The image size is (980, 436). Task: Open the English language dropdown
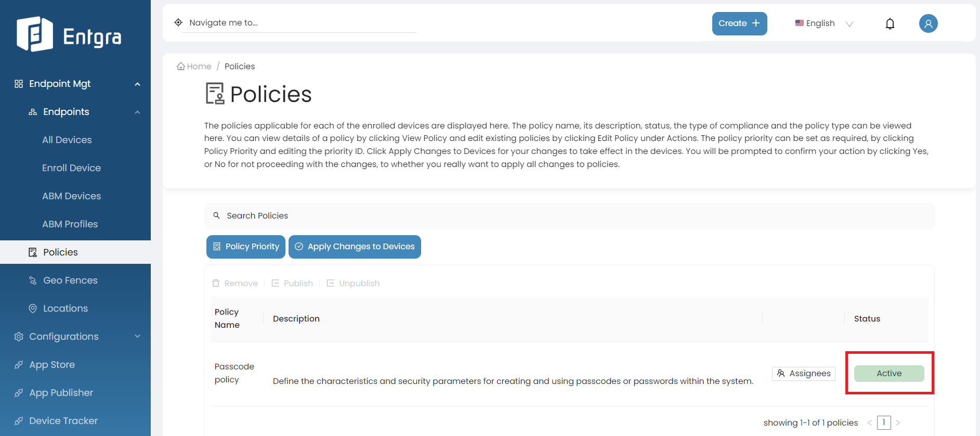[x=824, y=23]
